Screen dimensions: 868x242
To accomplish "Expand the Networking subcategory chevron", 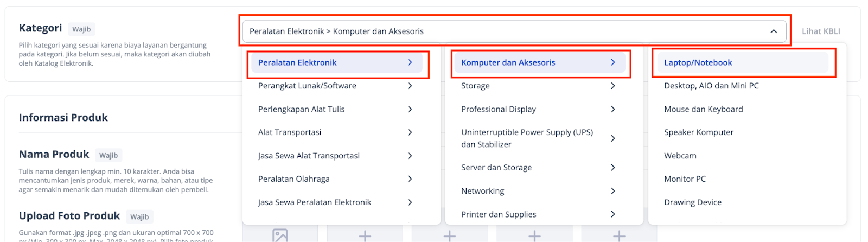I will (x=613, y=191).
